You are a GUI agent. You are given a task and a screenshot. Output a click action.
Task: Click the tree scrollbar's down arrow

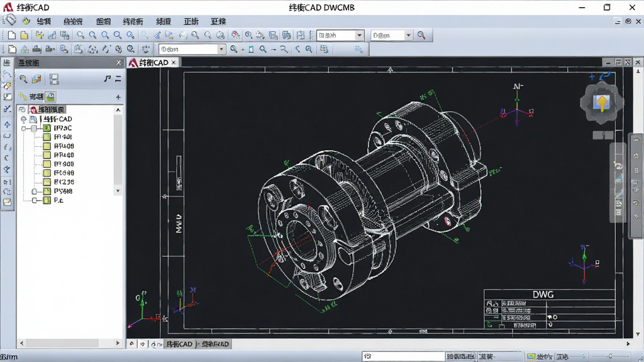(118, 191)
